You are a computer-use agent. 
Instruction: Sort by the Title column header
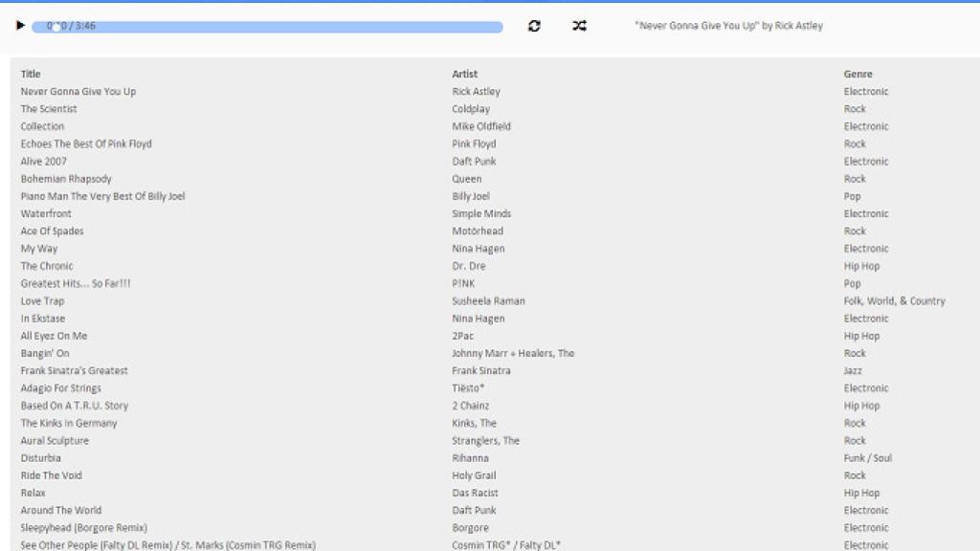click(x=31, y=74)
